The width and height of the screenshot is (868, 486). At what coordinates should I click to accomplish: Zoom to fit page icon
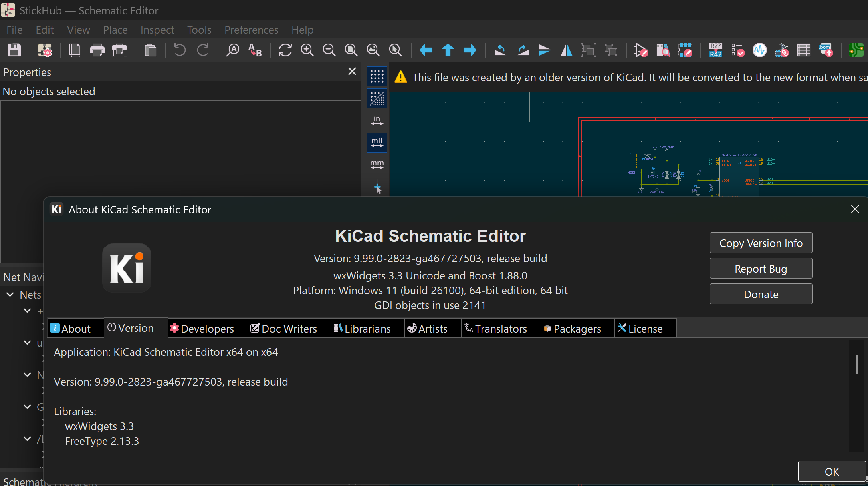[x=351, y=50]
